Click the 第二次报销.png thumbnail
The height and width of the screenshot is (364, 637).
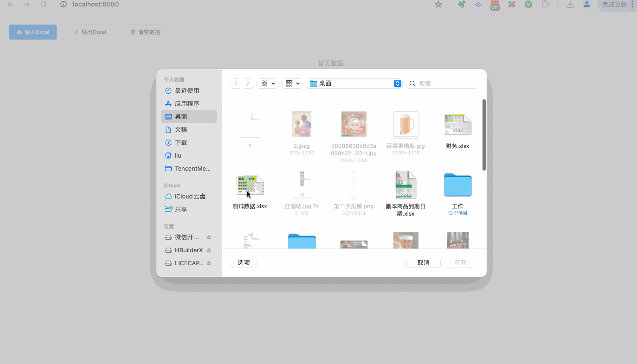click(x=354, y=185)
